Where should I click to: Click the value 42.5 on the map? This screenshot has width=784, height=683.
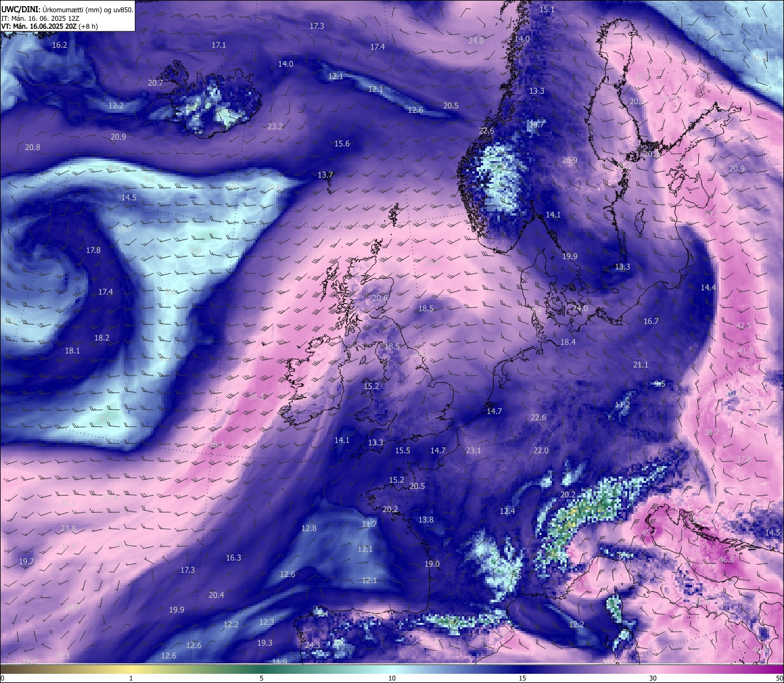(x=744, y=326)
